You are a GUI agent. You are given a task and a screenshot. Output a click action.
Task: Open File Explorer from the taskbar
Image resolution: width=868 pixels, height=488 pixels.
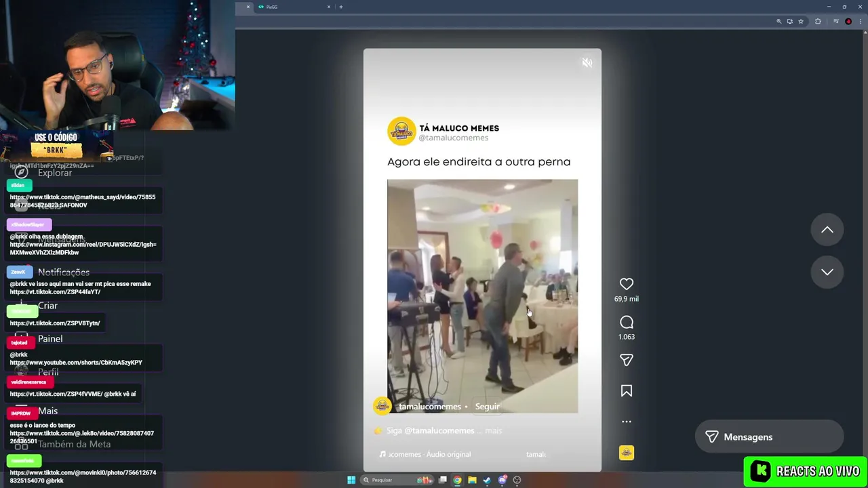click(x=473, y=480)
